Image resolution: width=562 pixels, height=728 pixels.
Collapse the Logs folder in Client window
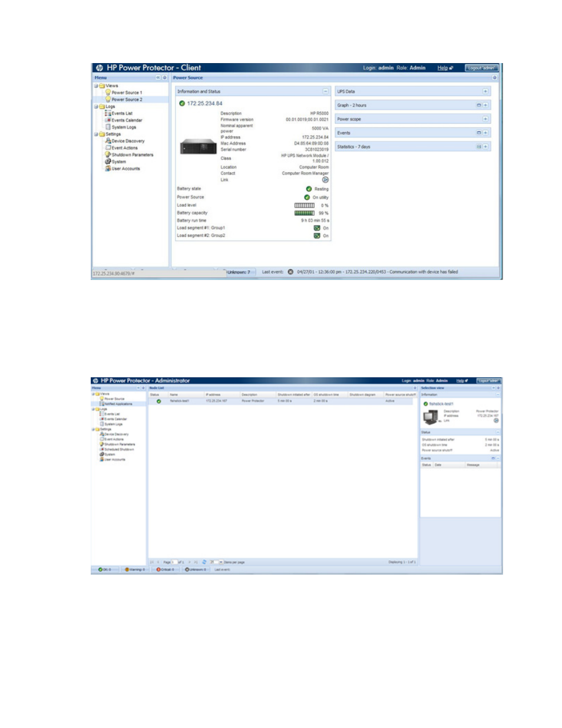(x=96, y=107)
